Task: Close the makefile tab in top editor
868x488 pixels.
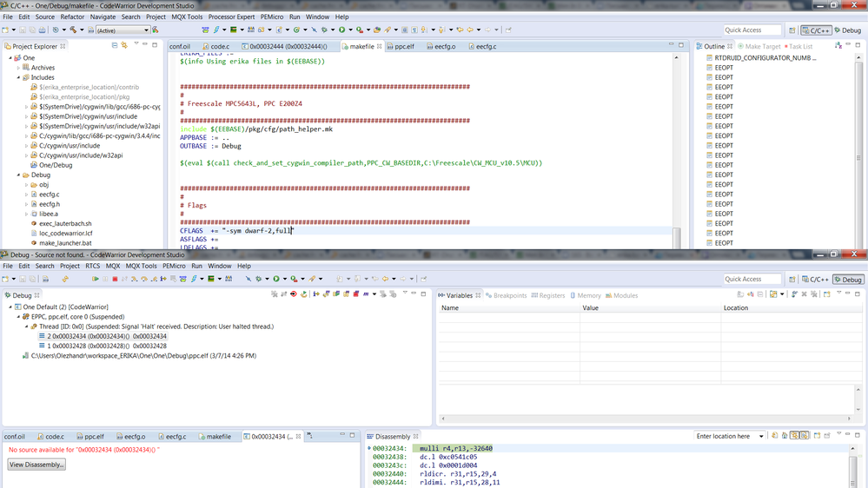Action: (379, 47)
